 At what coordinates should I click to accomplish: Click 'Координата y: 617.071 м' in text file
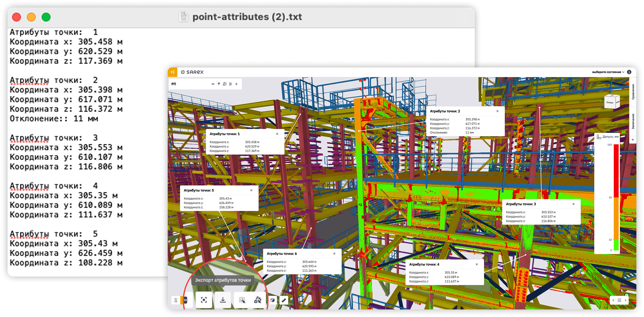click(66, 99)
